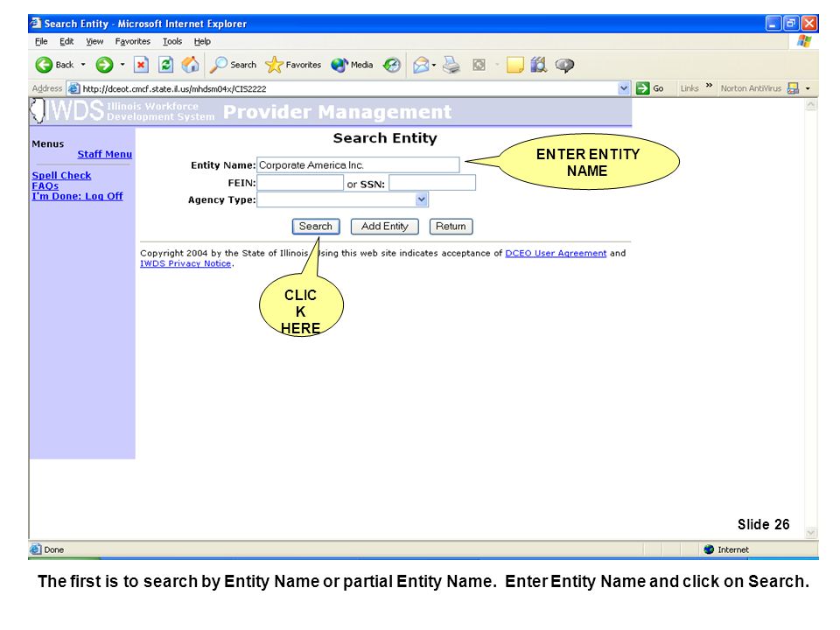Print the page with printer icon
840x630 pixels.
(451, 65)
